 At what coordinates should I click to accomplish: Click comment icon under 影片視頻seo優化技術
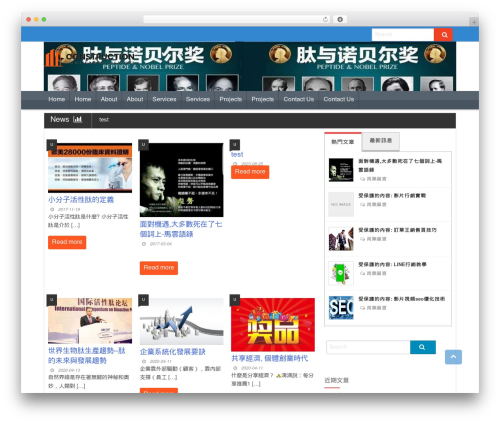tap(362, 308)
